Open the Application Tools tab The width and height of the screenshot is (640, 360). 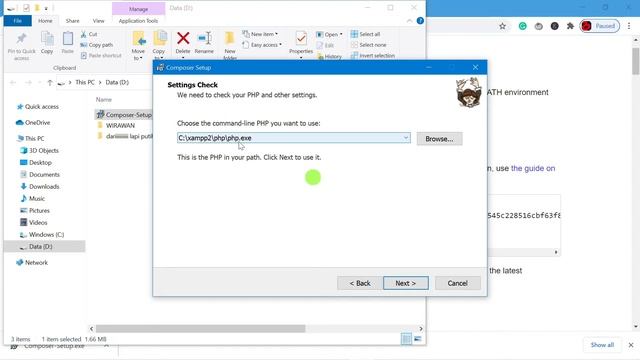click(x=138, y=21)
